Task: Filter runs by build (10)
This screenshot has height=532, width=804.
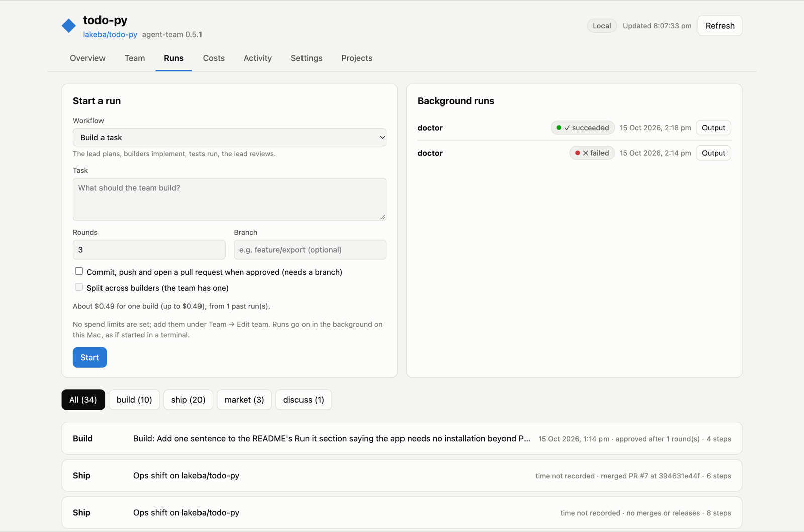Action: [134, 400]
